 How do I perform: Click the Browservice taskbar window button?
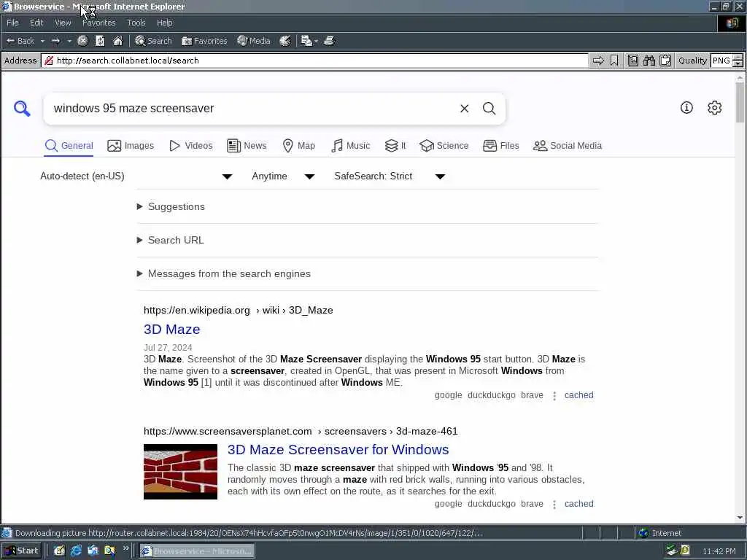pyautogui.click(x=197, y=551)
